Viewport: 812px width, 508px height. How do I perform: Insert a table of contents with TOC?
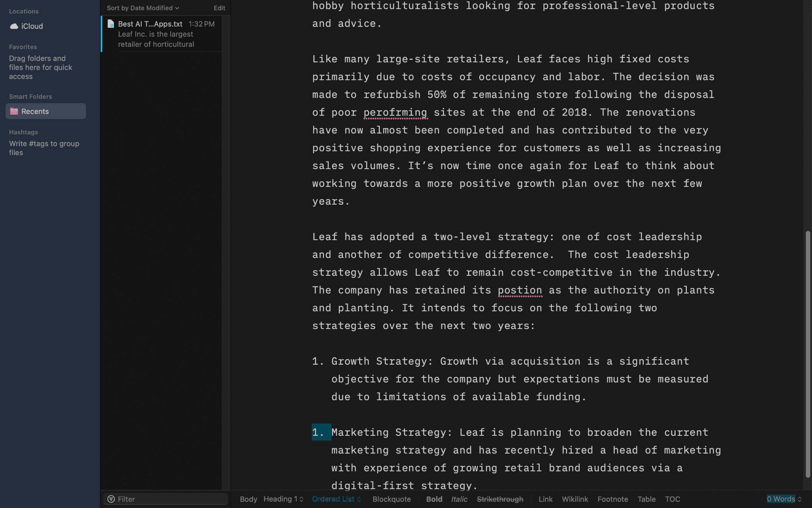click(673, 499)
